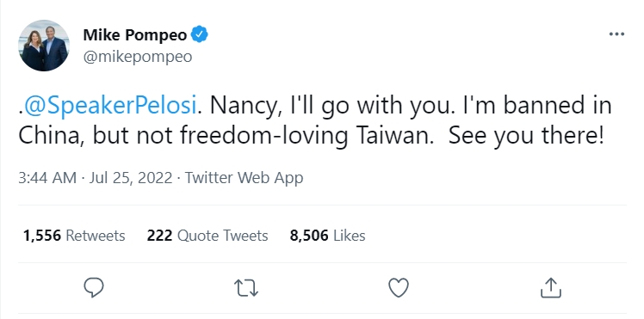
Task: Open the @mikepompeo handle link
Action: pyautogui.click(x=138, y=57)
